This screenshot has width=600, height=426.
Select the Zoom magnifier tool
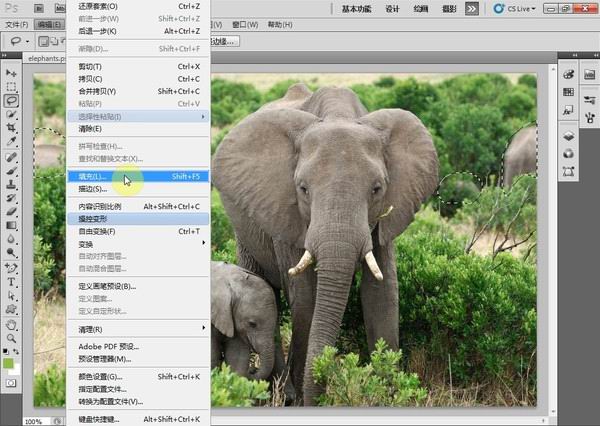pos(11,338)
